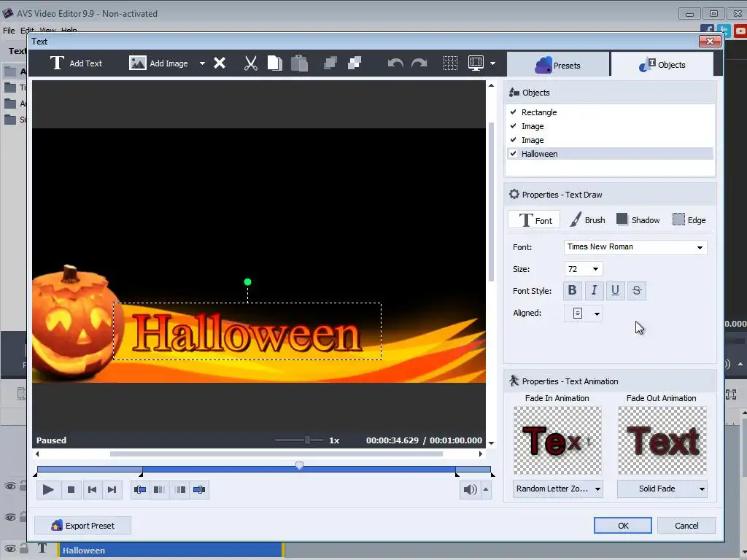747x560 pixels.
Task: Click the preview monitor icon
Action: [x=476, y=63]
